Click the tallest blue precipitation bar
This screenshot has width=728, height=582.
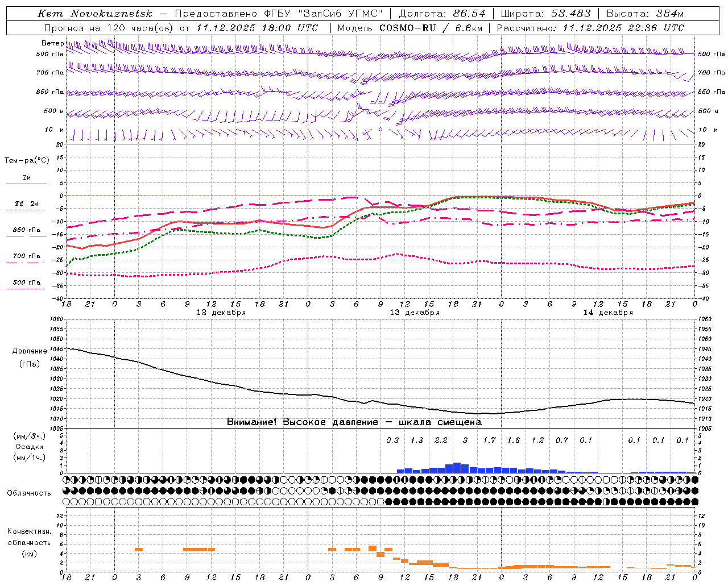457,468
